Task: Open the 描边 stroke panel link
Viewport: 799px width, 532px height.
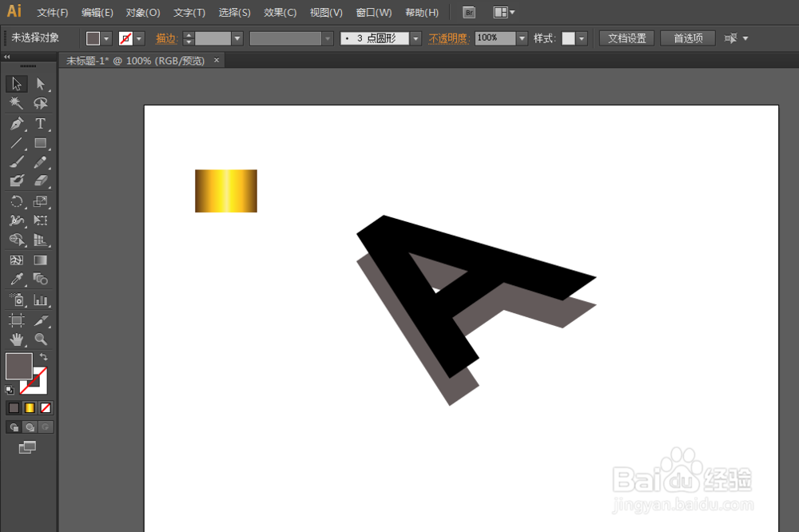Action: (166, 38)
